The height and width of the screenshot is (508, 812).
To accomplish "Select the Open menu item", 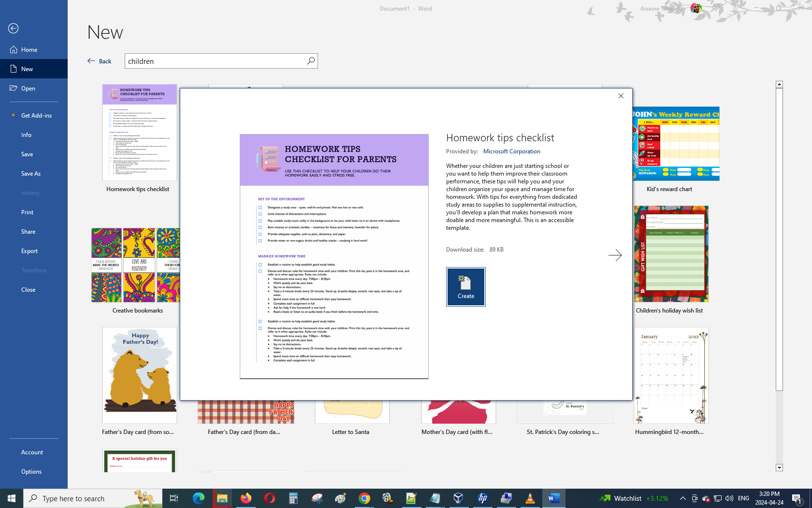I will (28, 88).
